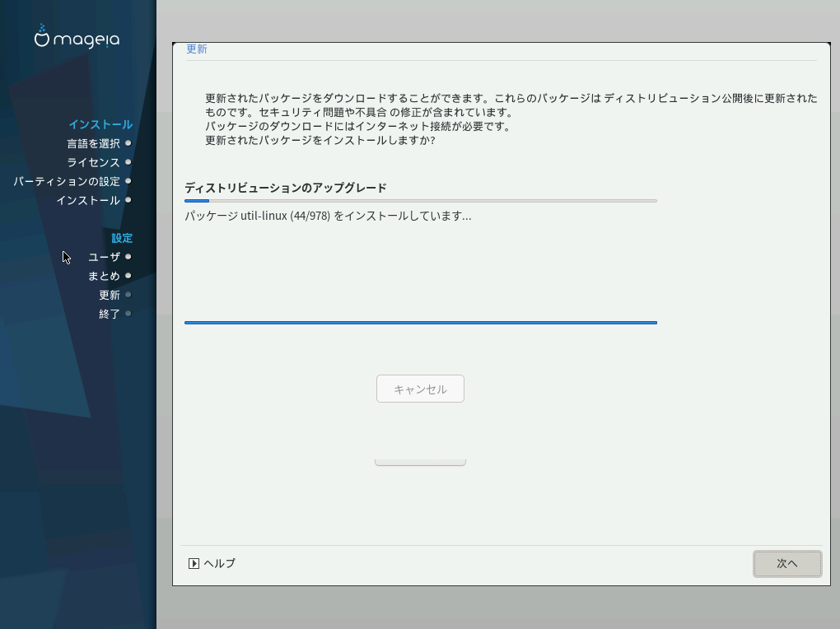The image size is (840, 629).
Task: Click the upper distribution upgrade progress bar
Action: point(420,201)
